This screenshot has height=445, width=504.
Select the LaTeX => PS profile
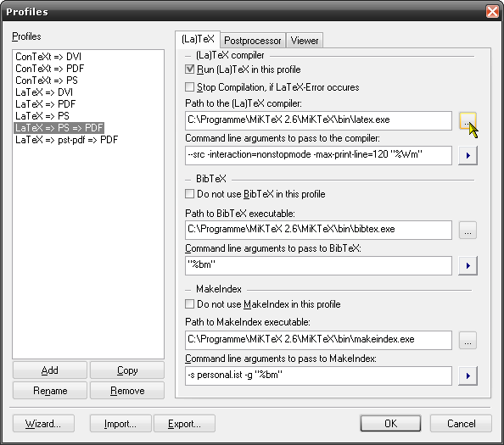[x=42, y=116]
